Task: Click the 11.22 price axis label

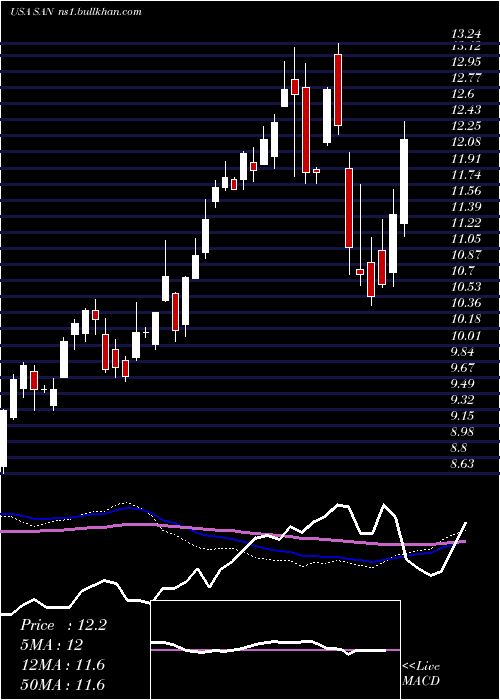Action: click(x=467, y=223)
